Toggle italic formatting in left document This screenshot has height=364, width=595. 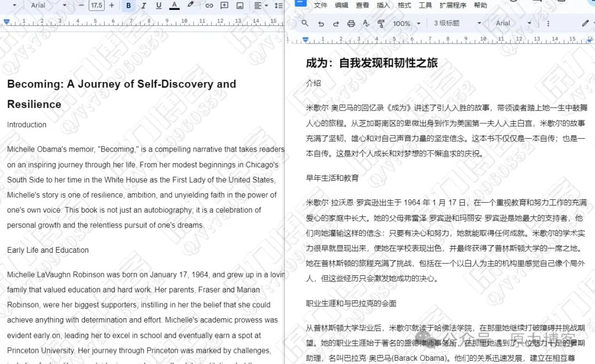point(143,6)
